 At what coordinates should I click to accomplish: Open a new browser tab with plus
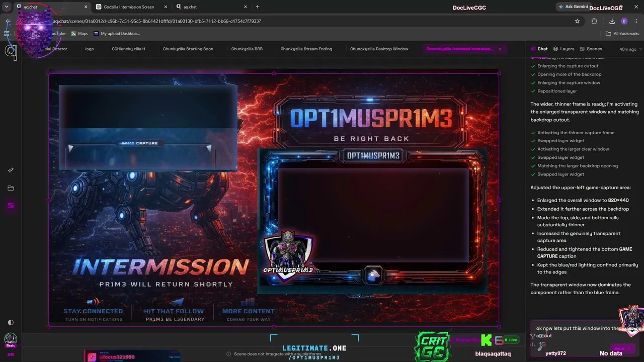coord(258,7)
